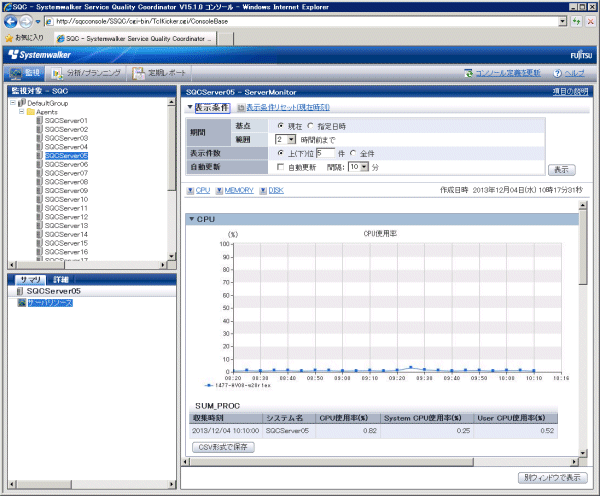Click the ヘルプ help icon
The image size is (600, 496).
(x=556, y=73)
